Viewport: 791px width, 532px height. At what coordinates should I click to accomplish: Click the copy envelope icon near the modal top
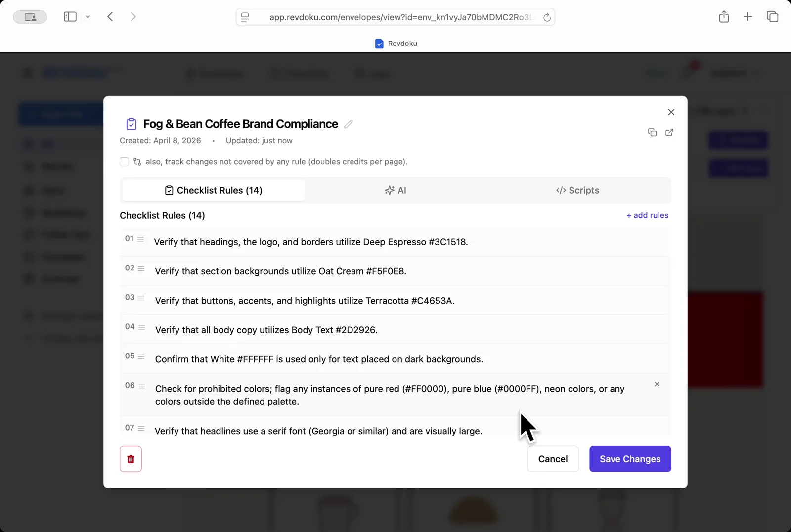(652, 133)
